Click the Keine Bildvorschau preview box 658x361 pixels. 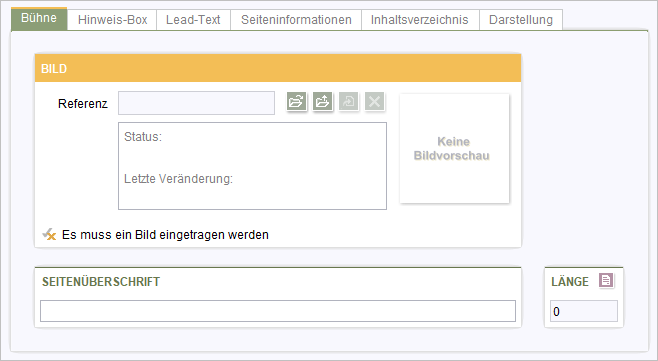pos(454,149)
